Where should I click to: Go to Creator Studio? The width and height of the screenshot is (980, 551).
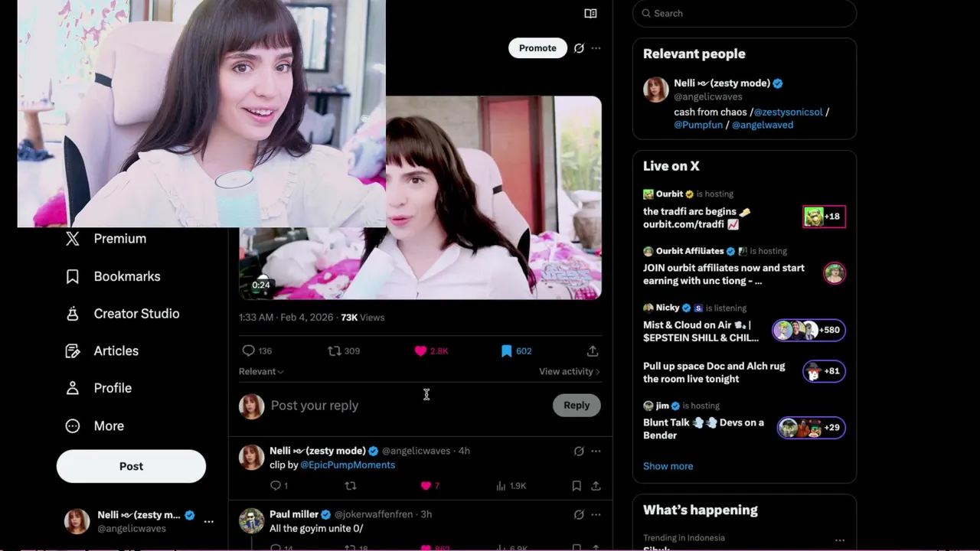136,314
